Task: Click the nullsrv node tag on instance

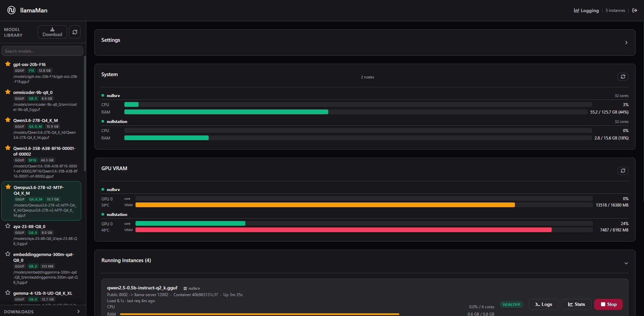Action: coord(192,288)
